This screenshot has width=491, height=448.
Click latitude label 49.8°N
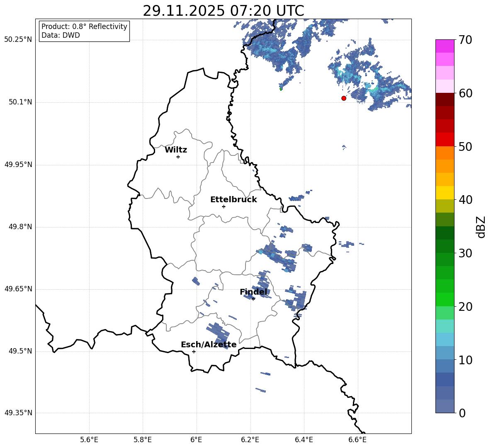(20, 227)
